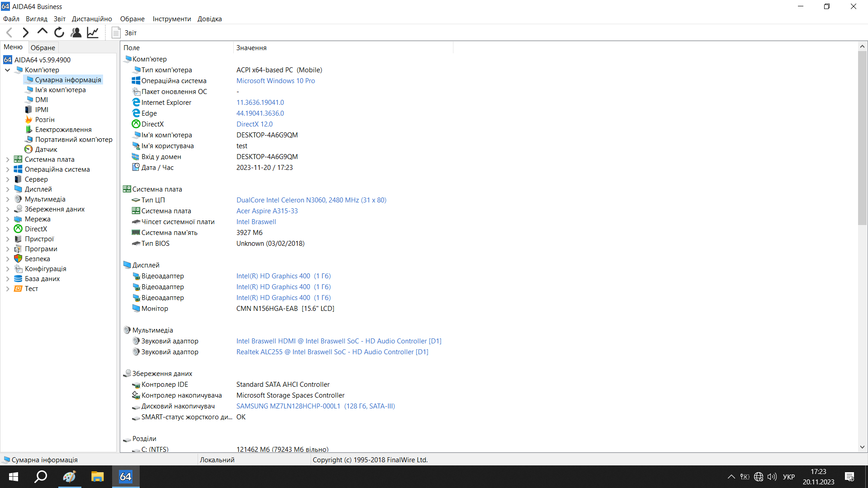Screen dimensions: 868x488
Task: Open the volume icon in system tray
Action: click(x=772, y=477)
